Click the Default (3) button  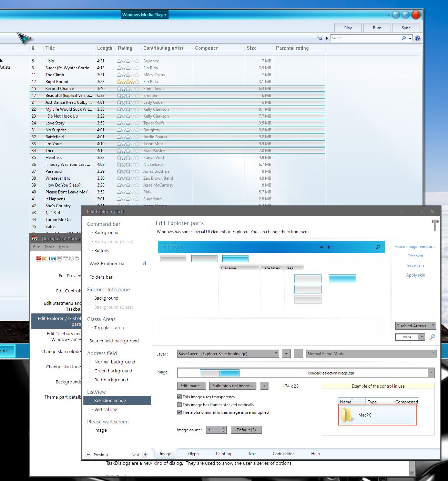[246, 430]
